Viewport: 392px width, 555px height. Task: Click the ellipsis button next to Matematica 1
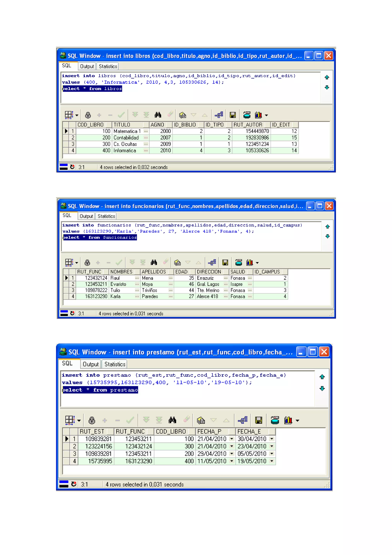tap(146, 131)
